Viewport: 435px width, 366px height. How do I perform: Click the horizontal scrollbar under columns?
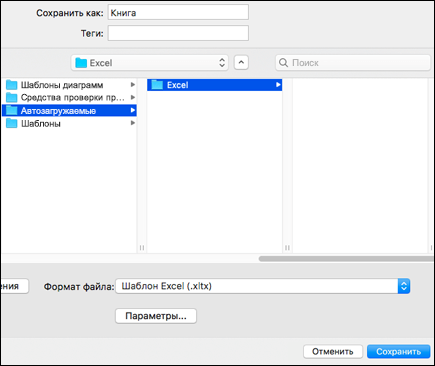pos(347,259)
